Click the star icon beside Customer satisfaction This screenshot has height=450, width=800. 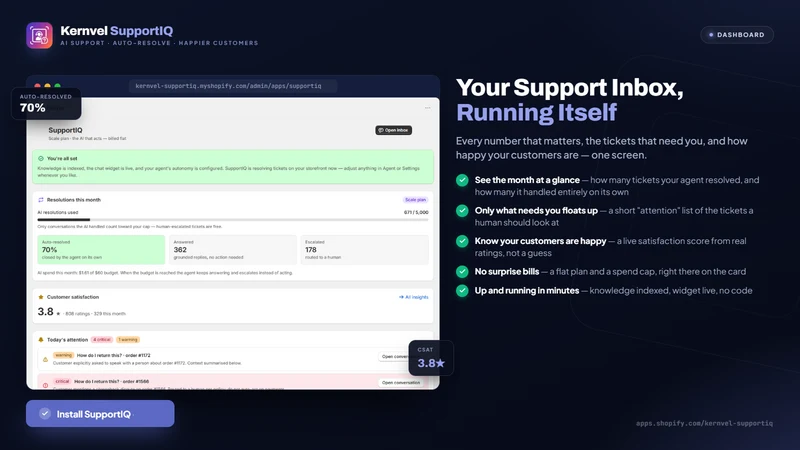coord(41,297)
